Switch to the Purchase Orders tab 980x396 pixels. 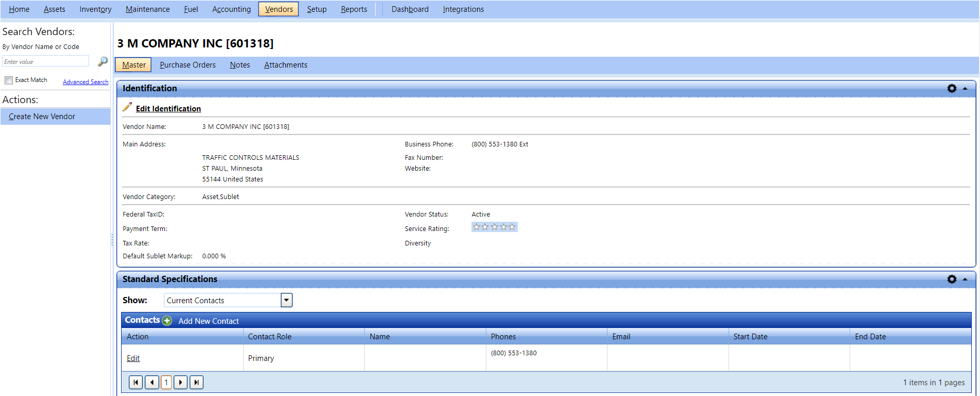click(x=188, y=65)
